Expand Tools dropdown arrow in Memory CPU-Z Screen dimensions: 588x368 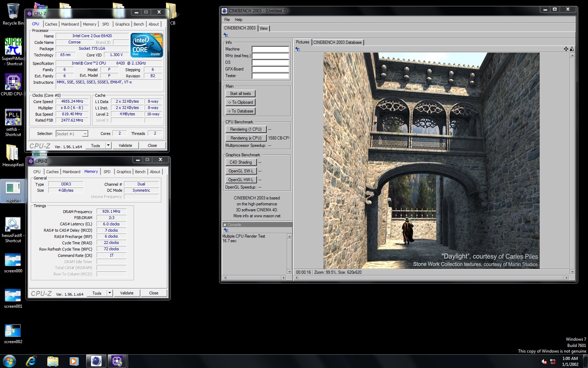tap(110, 293)
